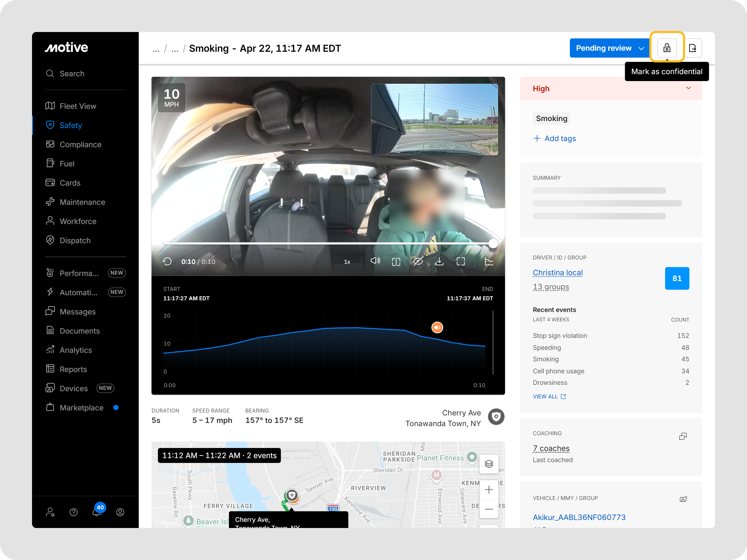Screen dimensions: 747x560
Task: Click the coaching messages icon
Action: 683,437
